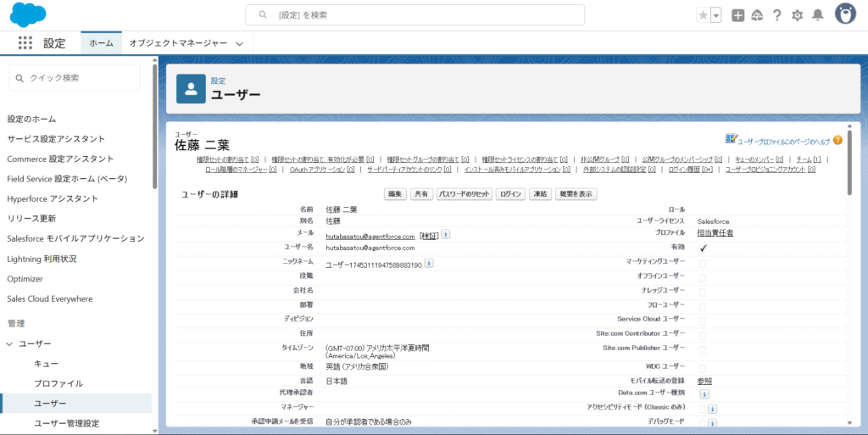The width and height of the screenshot is (868, 435).
Task: Click the 編集 button
Action: (395, 194)
